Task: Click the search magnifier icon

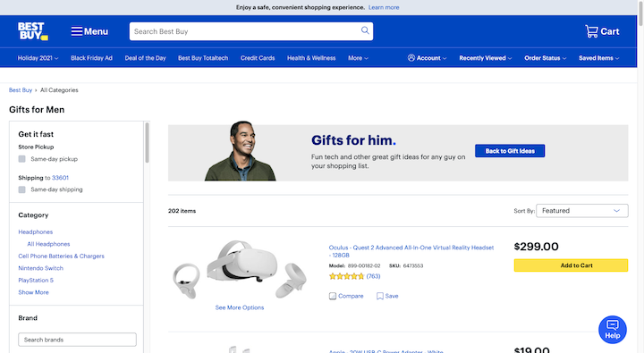Action: coord(365,30)
